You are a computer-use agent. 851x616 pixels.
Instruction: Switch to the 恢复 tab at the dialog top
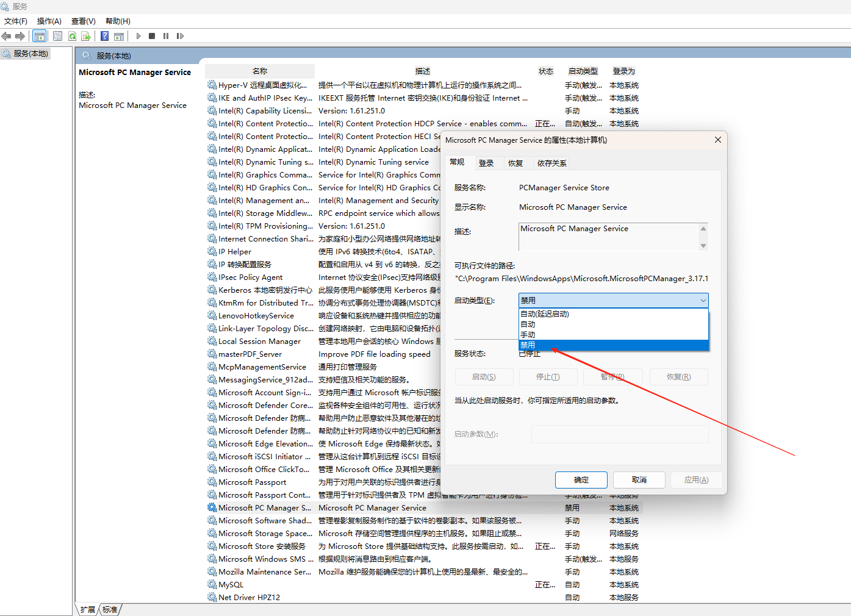click(x=515, y=163)
